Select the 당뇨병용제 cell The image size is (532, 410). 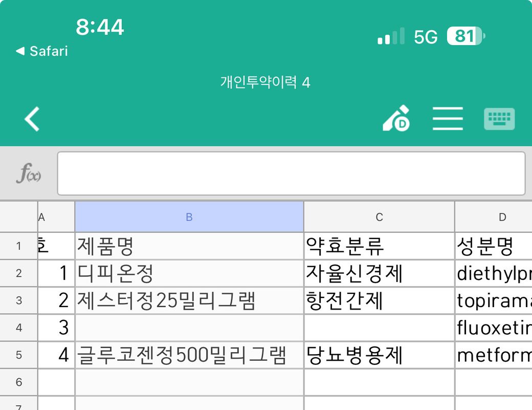pos(379,355)
